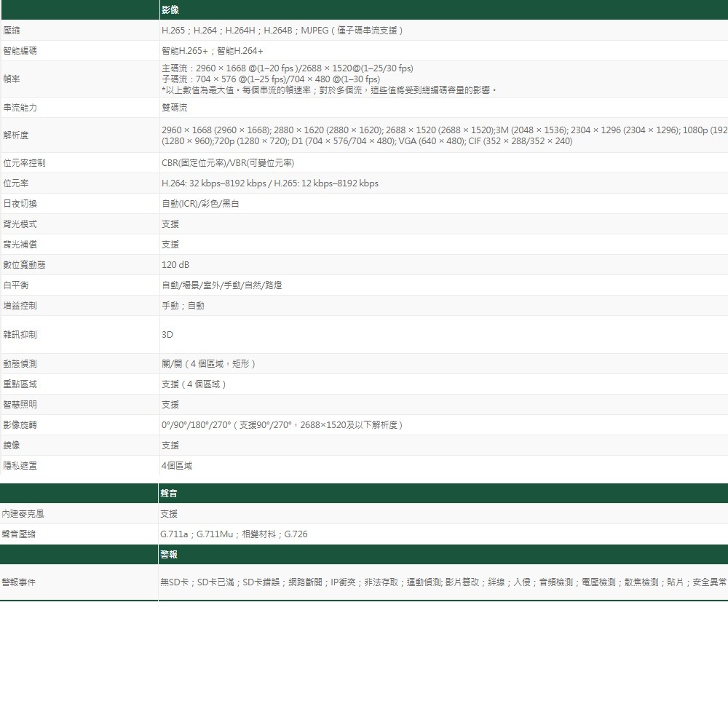
Task: Select the 白平衡 row label
Action: (16, 285)
